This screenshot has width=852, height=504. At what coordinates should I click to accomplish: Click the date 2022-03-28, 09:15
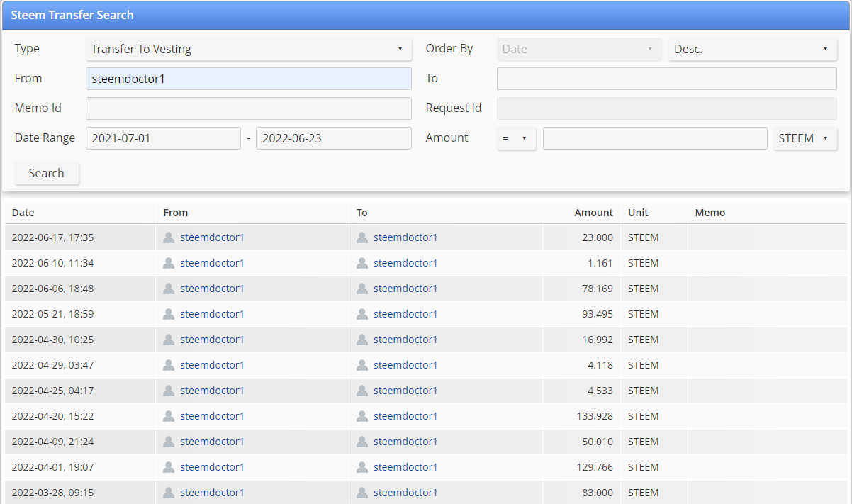(52, 493)
